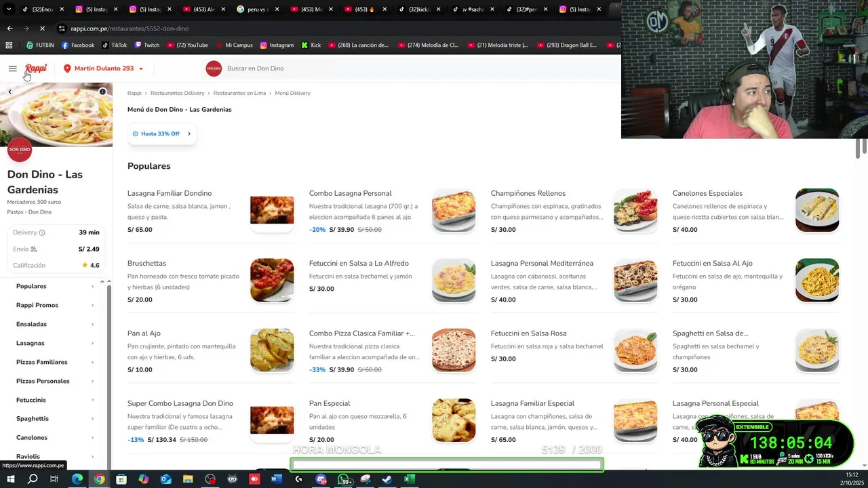The height and width of the screenshot is (488, 868).
Task: Click Delivery time info clock icon
Action: (42, 232)
